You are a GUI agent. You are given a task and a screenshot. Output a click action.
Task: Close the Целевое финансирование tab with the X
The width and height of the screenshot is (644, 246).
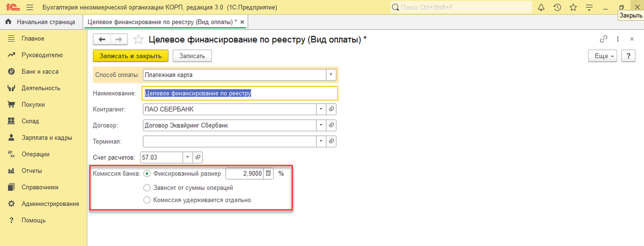point(242,22)
